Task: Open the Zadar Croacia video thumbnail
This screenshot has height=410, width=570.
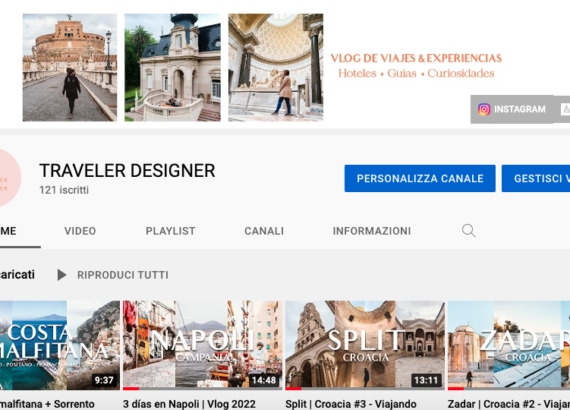Action: click(x=509, y=345)
